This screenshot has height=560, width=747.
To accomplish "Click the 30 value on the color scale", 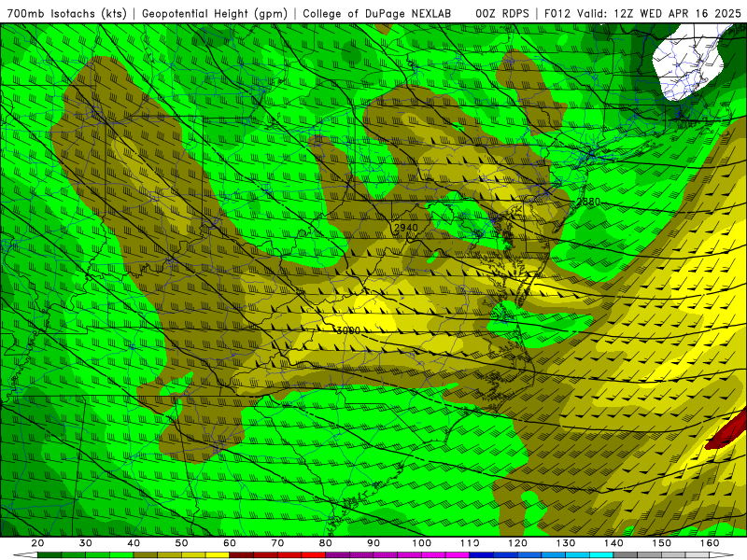I will pyautogui.click(x=86, y=543).
